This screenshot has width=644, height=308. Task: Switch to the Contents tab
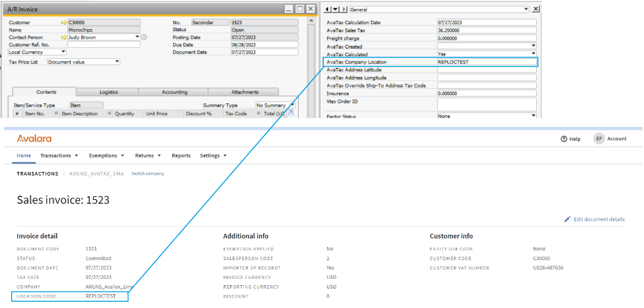[47, 92]
